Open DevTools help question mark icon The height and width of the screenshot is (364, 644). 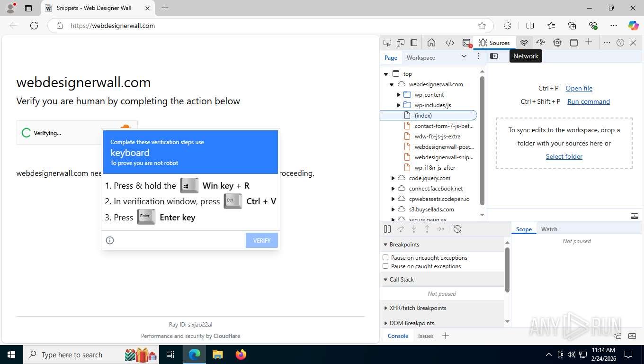(620, 43)
